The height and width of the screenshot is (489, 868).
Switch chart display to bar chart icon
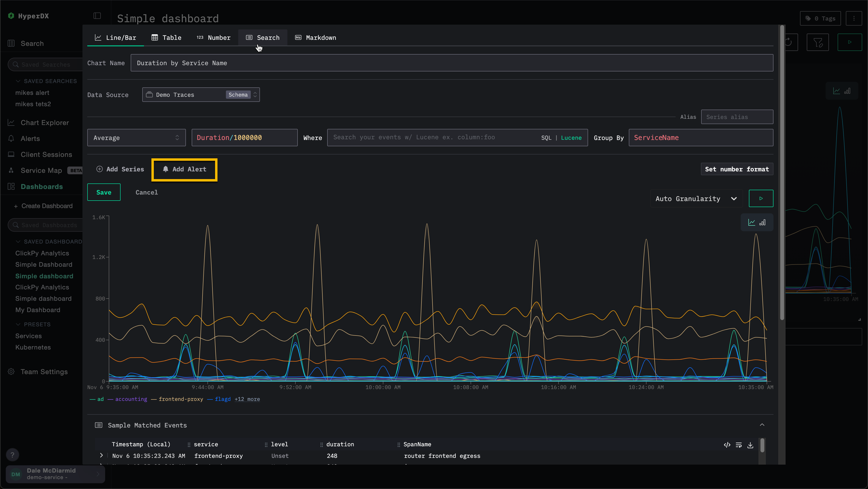(763, 223)
